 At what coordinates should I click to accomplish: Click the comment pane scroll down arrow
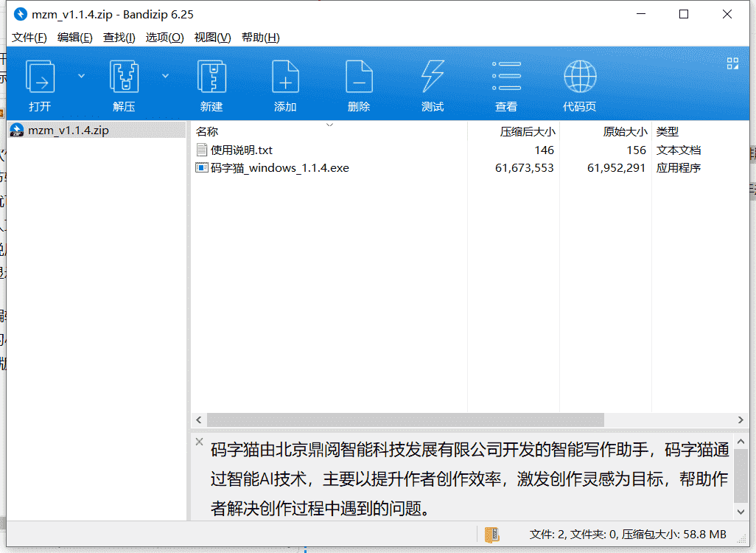(741, 512)
